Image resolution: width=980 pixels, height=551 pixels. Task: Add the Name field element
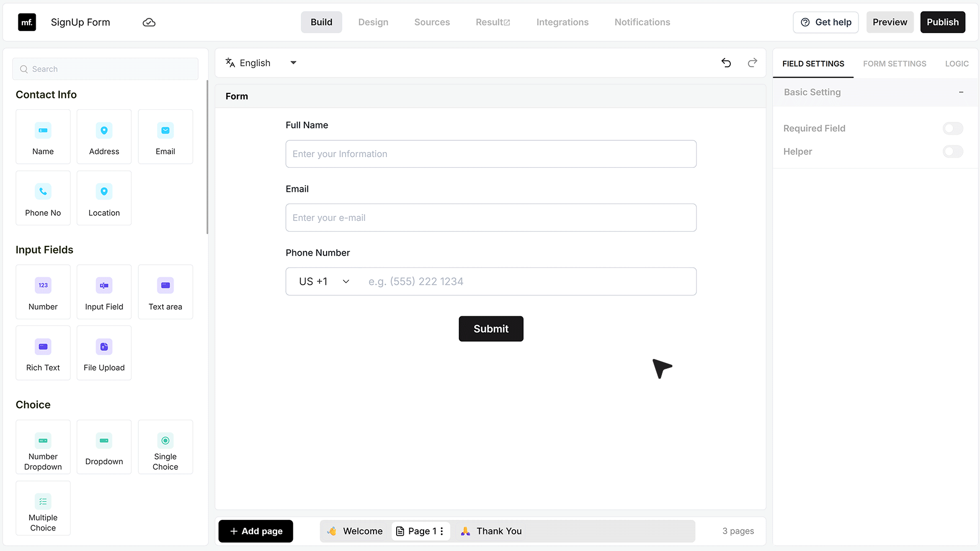point(43,137)
